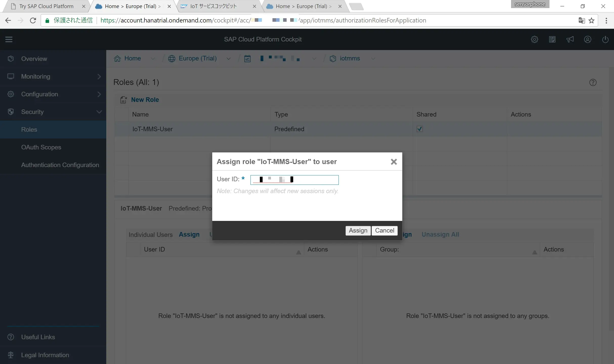The image size is (614, 364).
Task: Click the Legal Information item
Action: coord(53,355)
